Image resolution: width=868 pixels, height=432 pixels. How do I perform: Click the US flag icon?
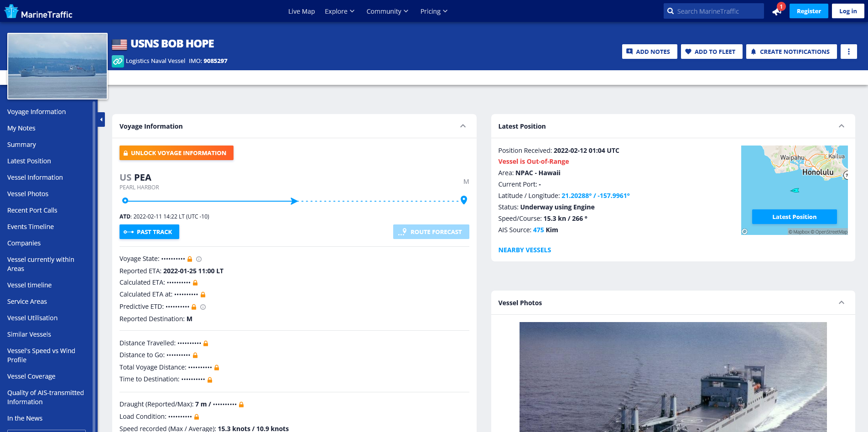point(120,44)
